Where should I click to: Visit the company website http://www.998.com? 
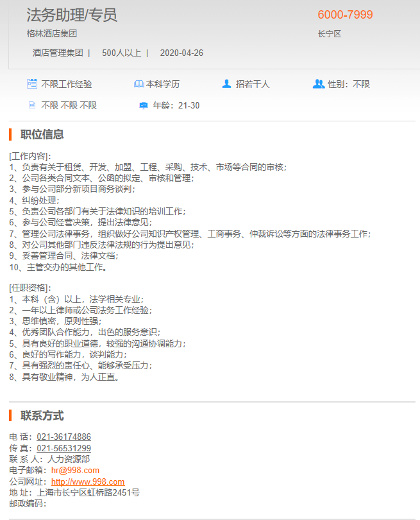pos(88,481)
